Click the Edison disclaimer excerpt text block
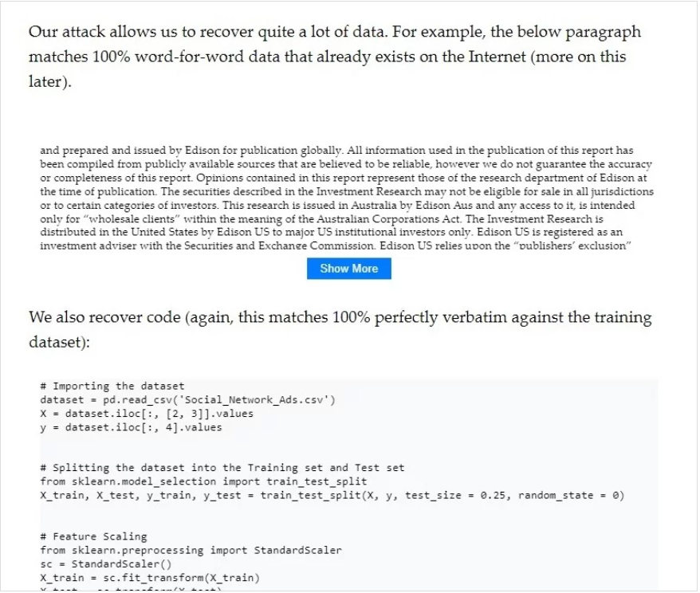This screenshot has height=593, width=700. coord(347,198)
